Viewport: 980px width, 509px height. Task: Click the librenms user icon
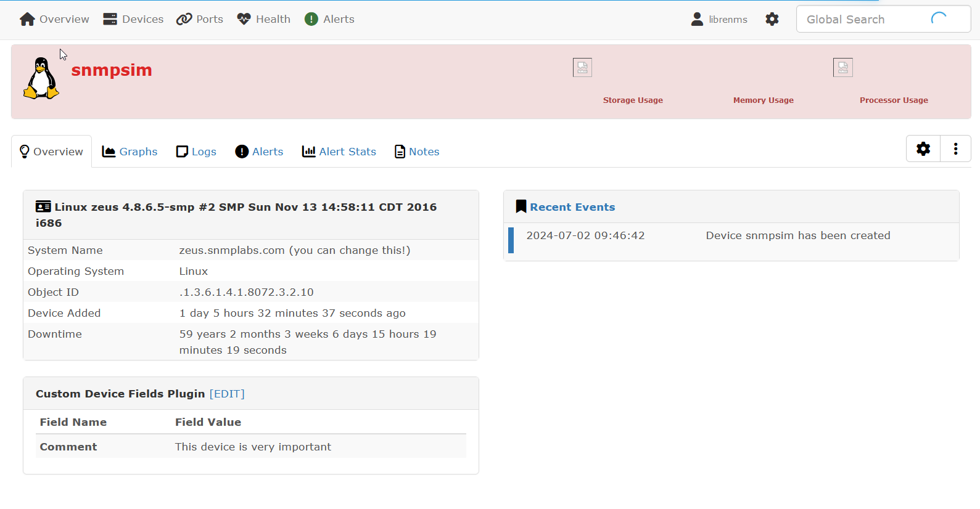click(697, 19)
